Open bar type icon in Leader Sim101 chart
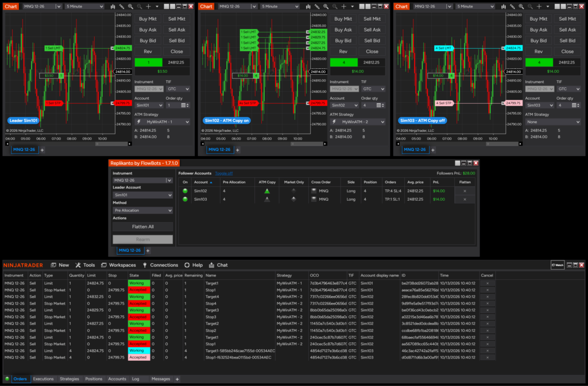The width and height of the screenshot is (588, 386). 113,6
